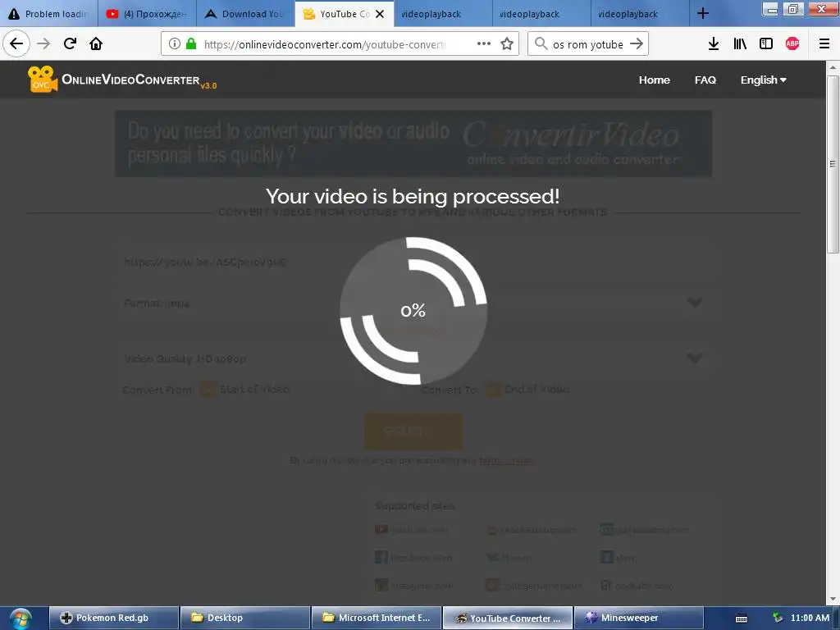Click the ConvertirVideo banner ad
This screenshot has width=840, height=630.
tap(413, 144)
